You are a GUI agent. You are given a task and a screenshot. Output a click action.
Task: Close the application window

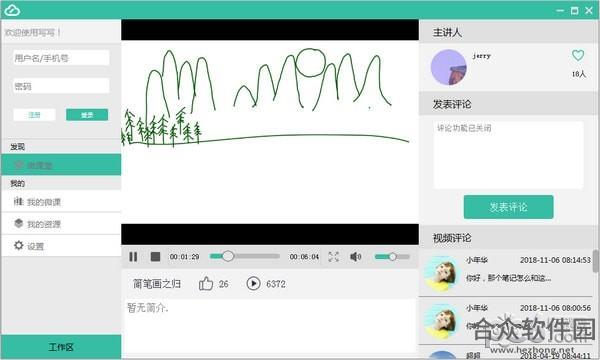click(x=589, y=11)
